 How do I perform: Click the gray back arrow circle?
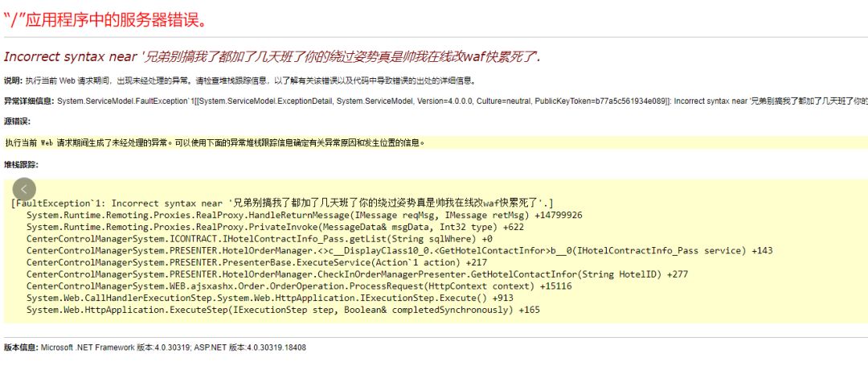click(x=24, y=189)
